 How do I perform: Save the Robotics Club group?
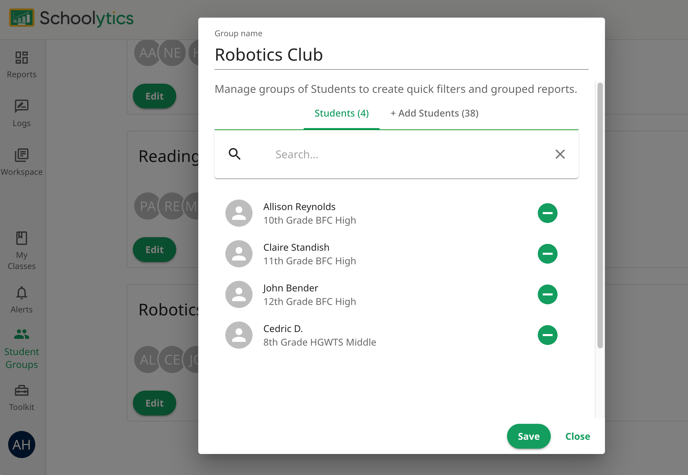[528, 436]
